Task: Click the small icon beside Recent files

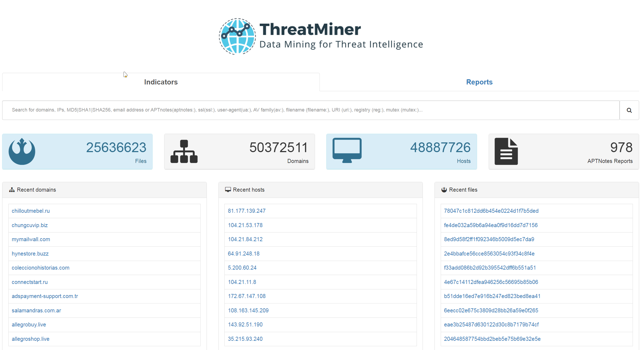Action: click(444, 190)
